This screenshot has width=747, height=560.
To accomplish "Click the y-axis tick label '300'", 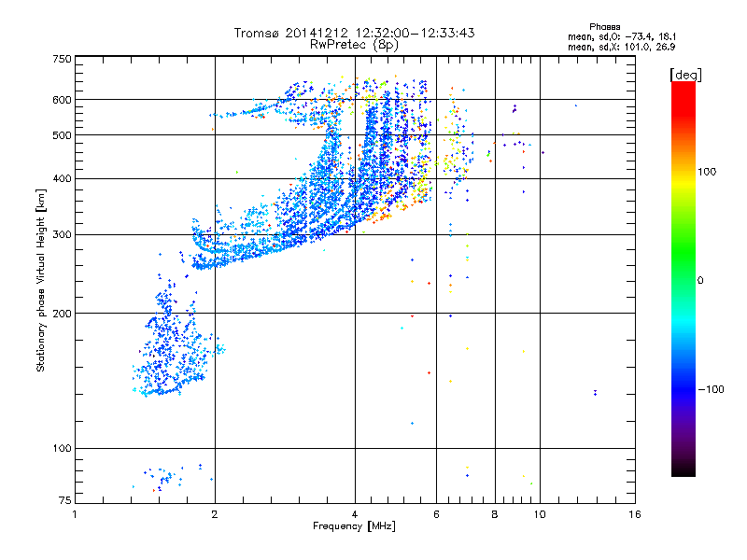I will click(x=63, y=235).
